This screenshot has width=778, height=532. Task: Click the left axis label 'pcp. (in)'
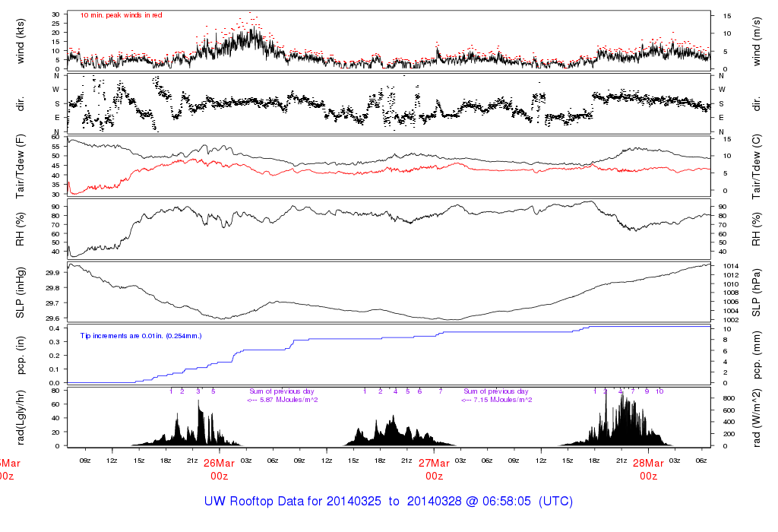click(x=21, y=356)
